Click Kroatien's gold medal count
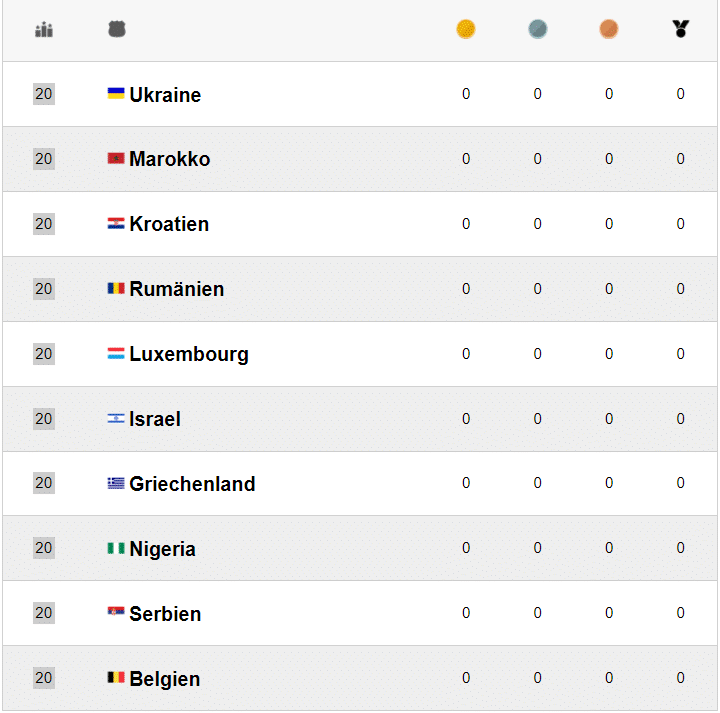Viewport: 720px width, 713px height. pos(466,224)
